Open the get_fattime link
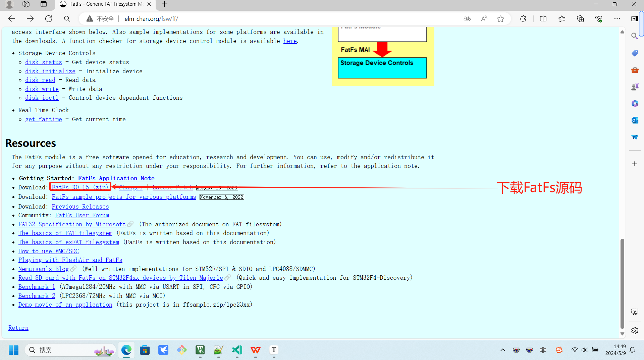The width and height of the screenshot is (644, 360). (x=44, y=119)
